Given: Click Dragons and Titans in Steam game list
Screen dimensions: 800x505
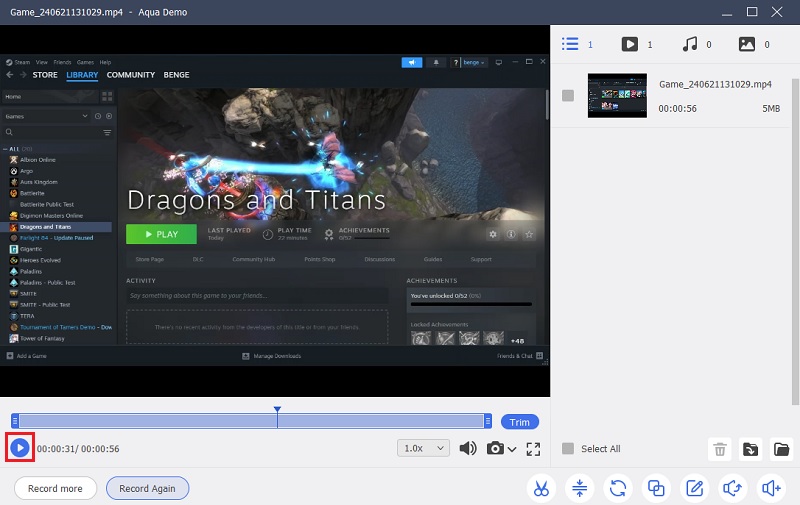Looking at the screenshot, I should [45, 227].
